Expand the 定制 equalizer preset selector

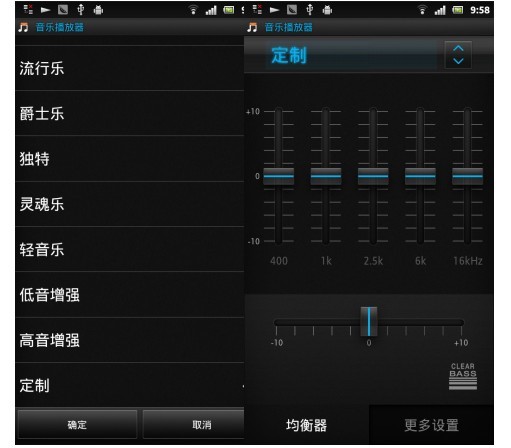point(351,55)
